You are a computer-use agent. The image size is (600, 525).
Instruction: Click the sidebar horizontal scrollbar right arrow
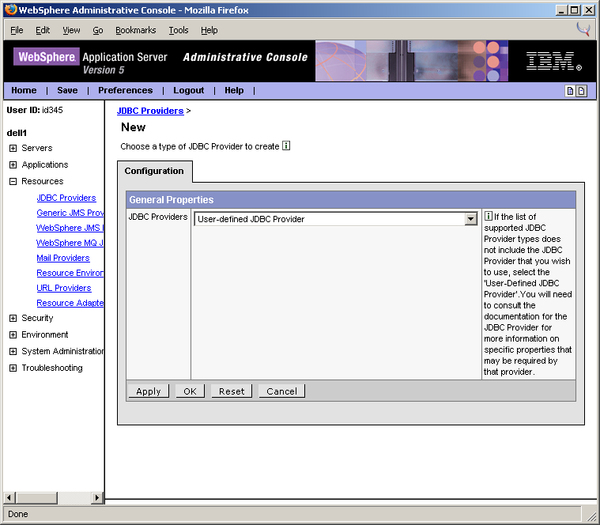[x=97, y=497]
